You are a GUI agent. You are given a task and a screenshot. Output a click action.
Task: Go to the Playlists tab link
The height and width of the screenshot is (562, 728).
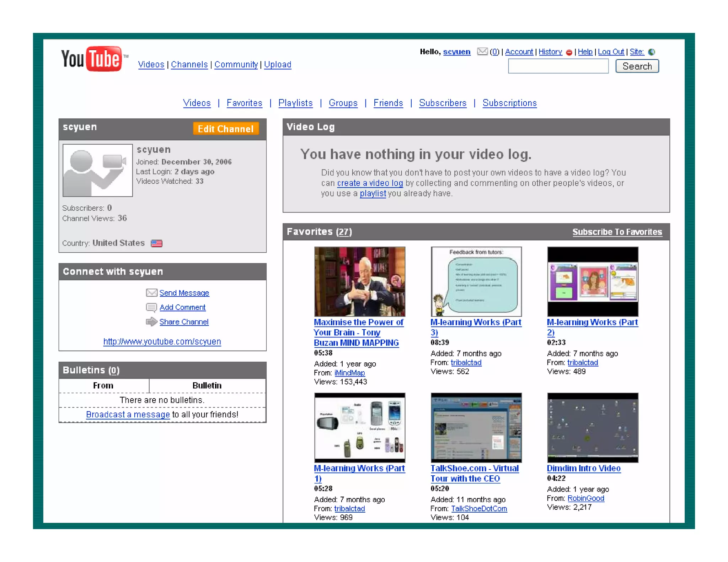click(295, 103)
